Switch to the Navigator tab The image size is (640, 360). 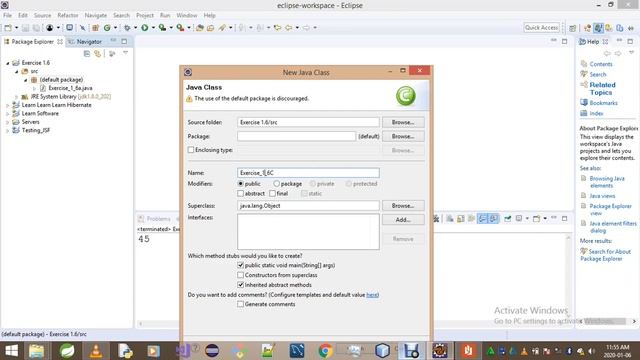point(85,42)
